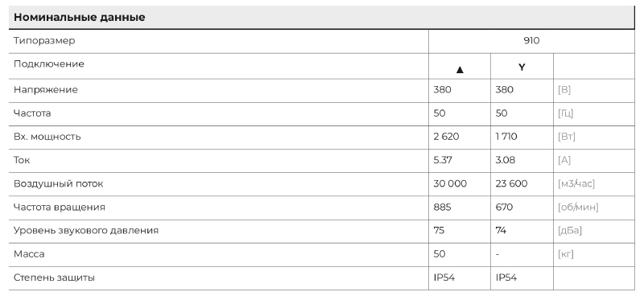Click the delta triangle connection icon
This screenshot has height=296, width=644.
point(460,70)
